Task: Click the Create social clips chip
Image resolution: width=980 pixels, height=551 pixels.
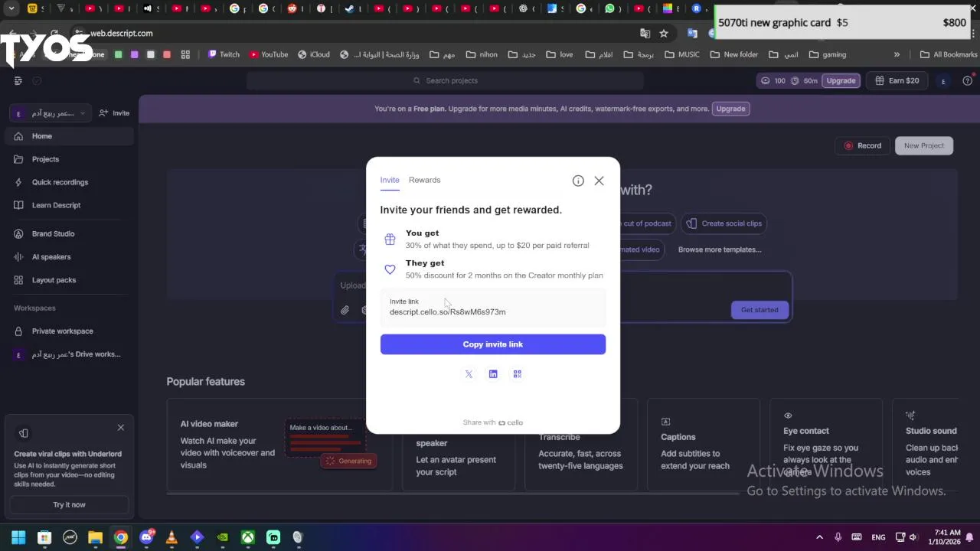Action: pyautogui.click(x=725, y=223)
